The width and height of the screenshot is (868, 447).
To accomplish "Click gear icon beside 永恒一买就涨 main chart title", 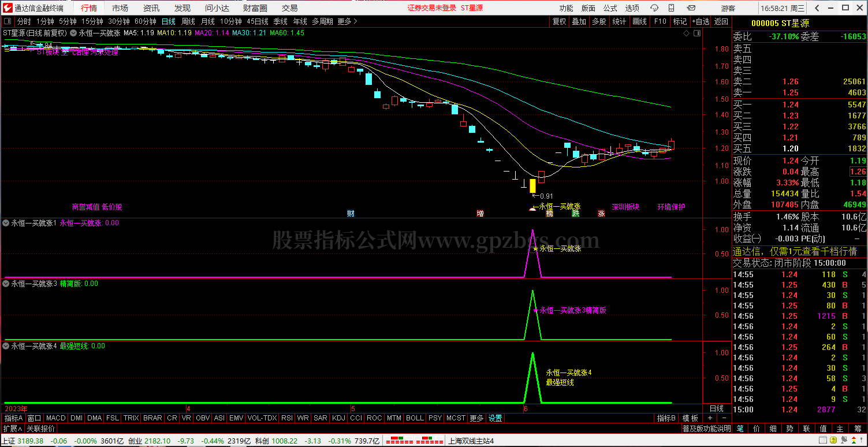I will (73, 33).
